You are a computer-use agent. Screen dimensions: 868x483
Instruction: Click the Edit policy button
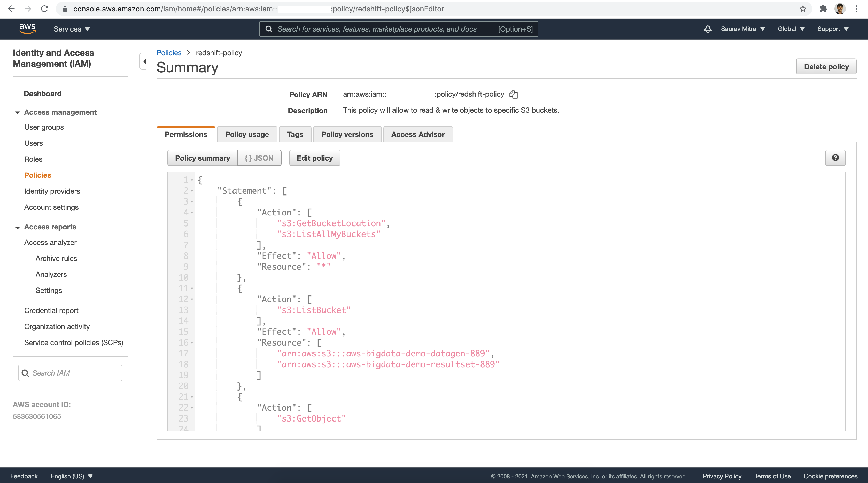click(x=315, y=158)
